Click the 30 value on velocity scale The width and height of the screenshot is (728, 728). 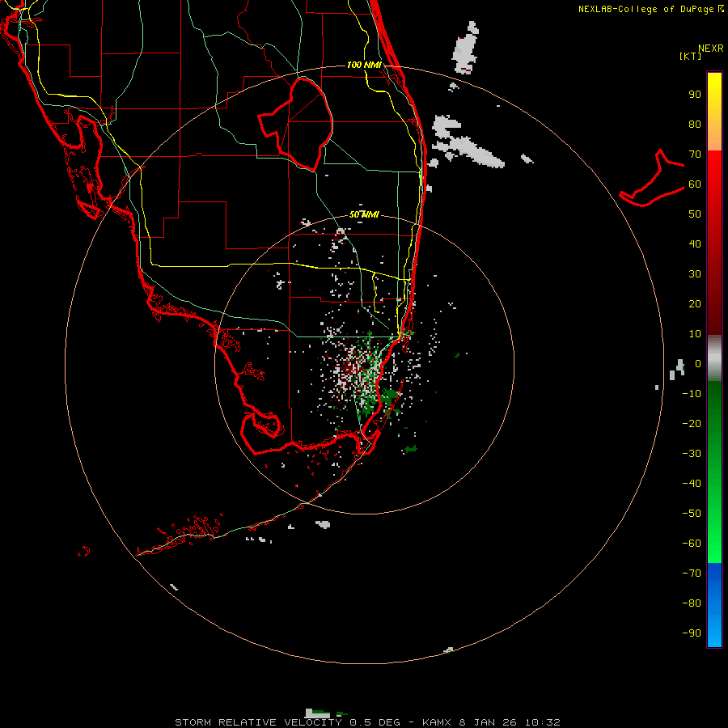695,274
